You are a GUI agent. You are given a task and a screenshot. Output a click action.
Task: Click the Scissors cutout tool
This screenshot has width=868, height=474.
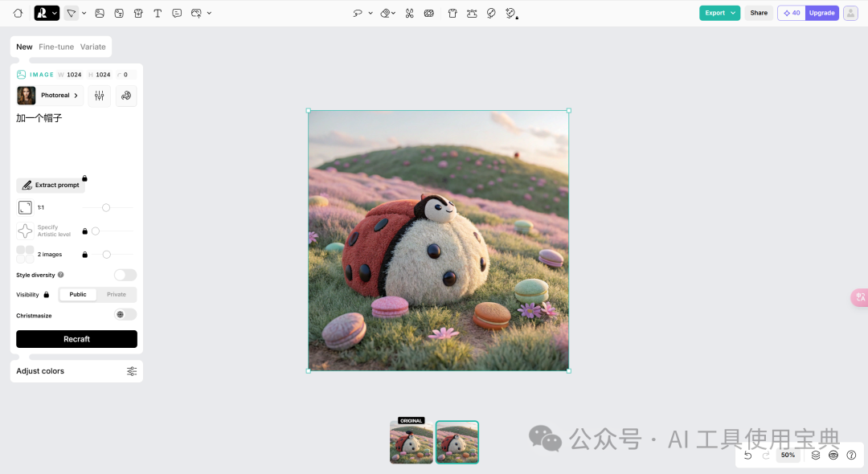[409, 13]
